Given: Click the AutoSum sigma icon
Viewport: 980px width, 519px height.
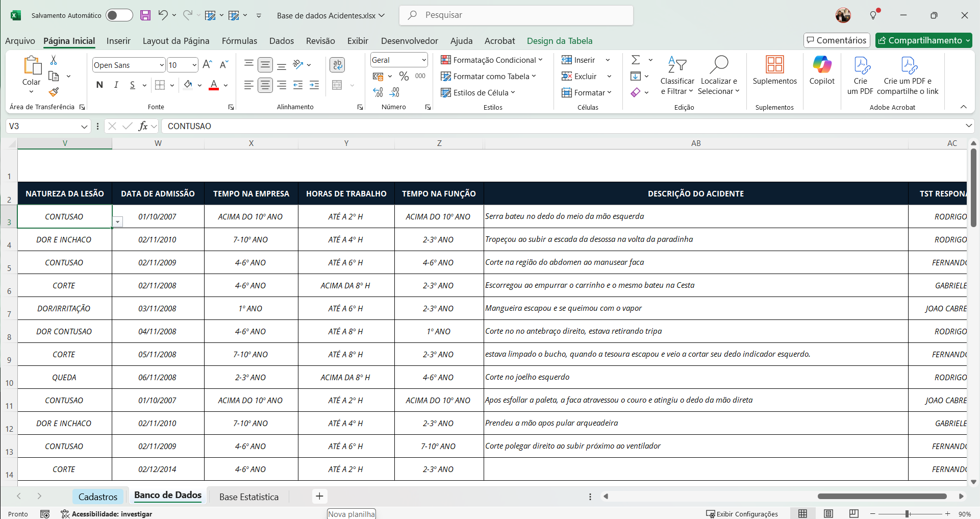Looking at the screenshot, I should pos(636,60).
